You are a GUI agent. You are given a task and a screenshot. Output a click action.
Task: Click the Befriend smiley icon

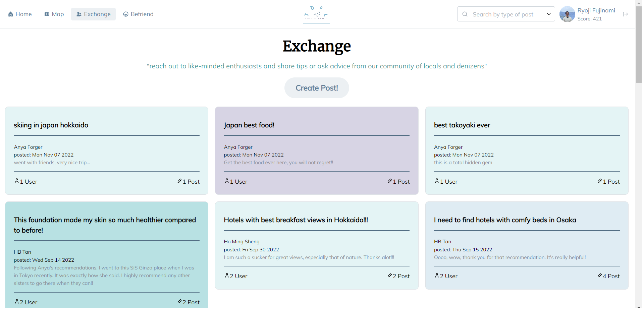coord(126,14)
